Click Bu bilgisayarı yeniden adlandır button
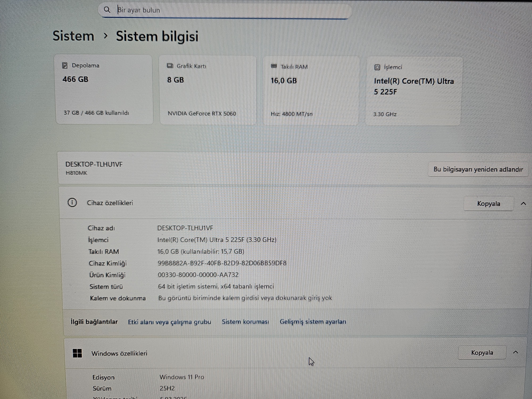This screenshot has height=399, width=532. click(478, 169)
